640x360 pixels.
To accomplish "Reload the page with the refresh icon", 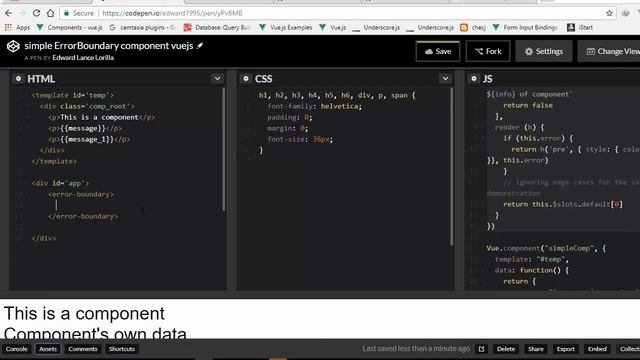I will 36,13.
